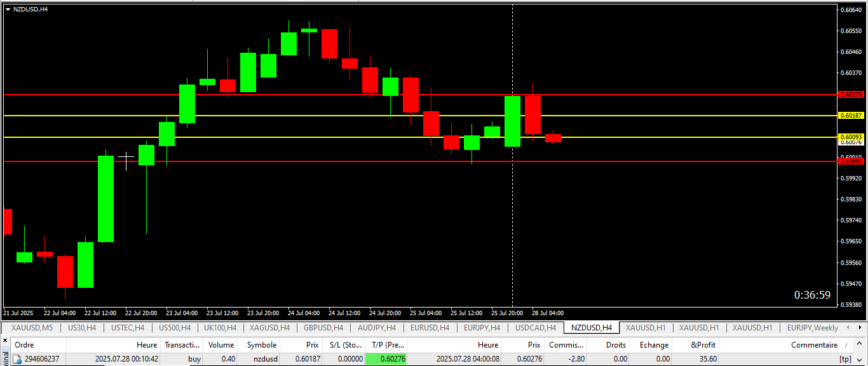The image size is (868, 366).
Task: Click the white dashed vertical period separator
Action: tap(512, 156)
